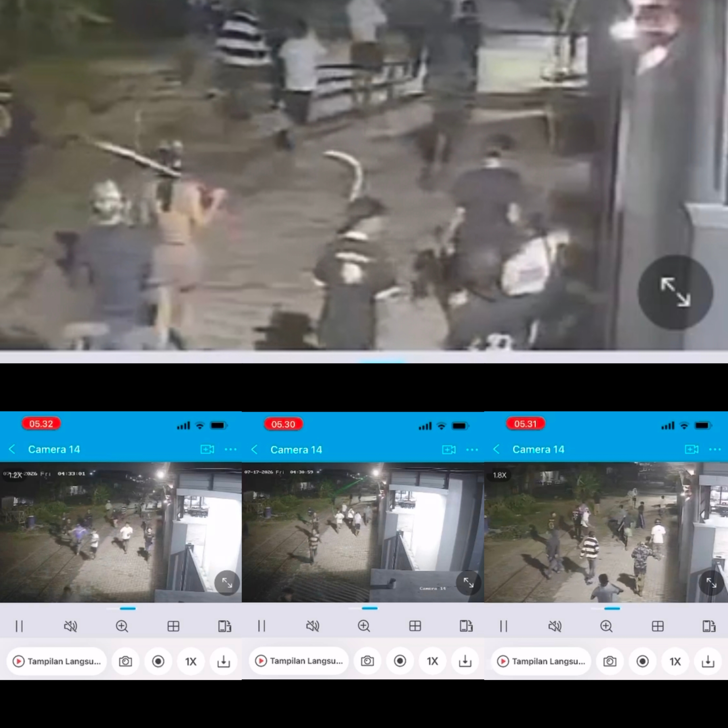Tap the red 05.31 recording timer pill
The width and height of the screenshot is (728, 728).
(x=525, y=423)
